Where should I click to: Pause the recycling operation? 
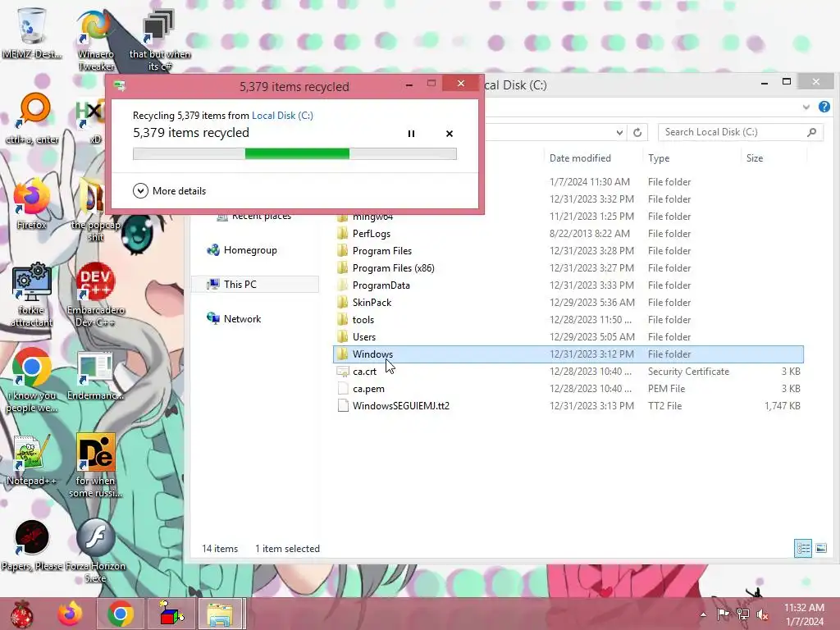(x=412, y=134)
